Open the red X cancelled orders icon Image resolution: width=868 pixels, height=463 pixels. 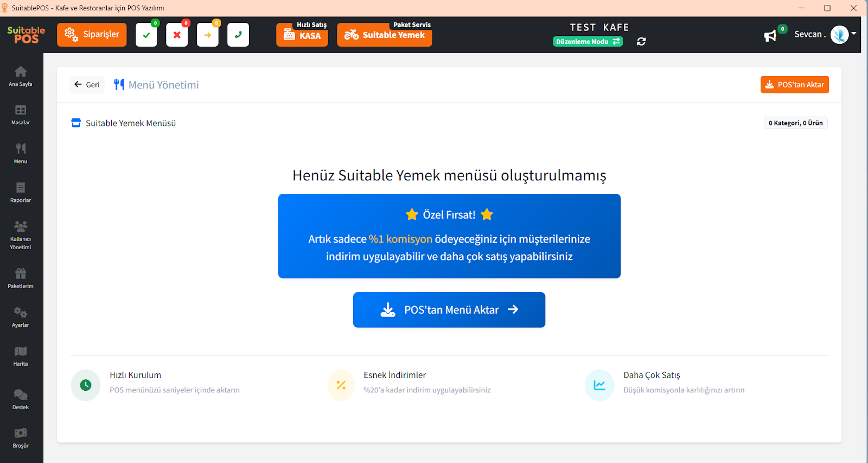(177, 35)
